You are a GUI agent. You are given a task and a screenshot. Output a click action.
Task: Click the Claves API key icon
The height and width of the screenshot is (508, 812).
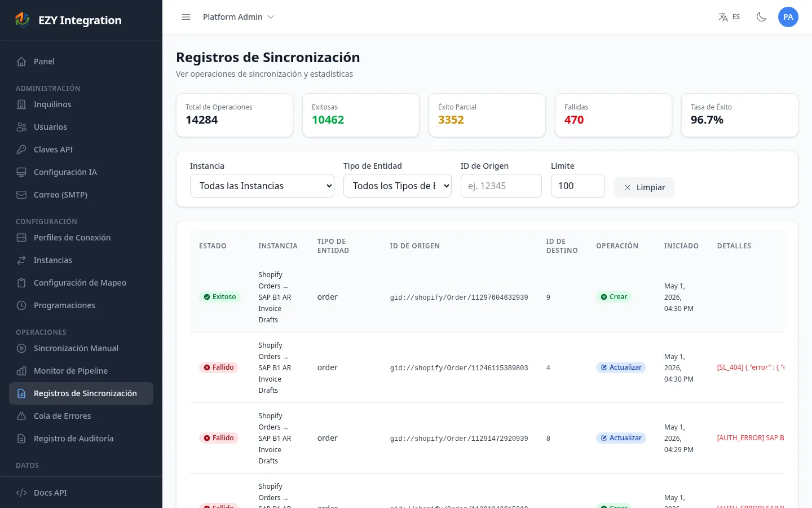21,150
